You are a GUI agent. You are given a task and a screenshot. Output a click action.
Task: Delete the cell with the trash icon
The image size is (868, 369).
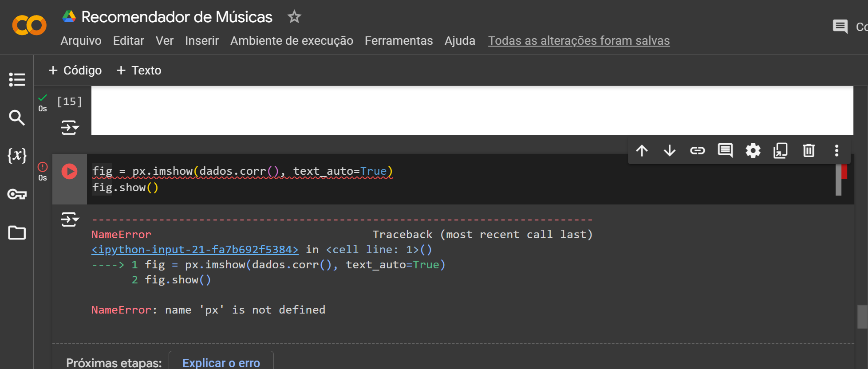coord(809,151)
